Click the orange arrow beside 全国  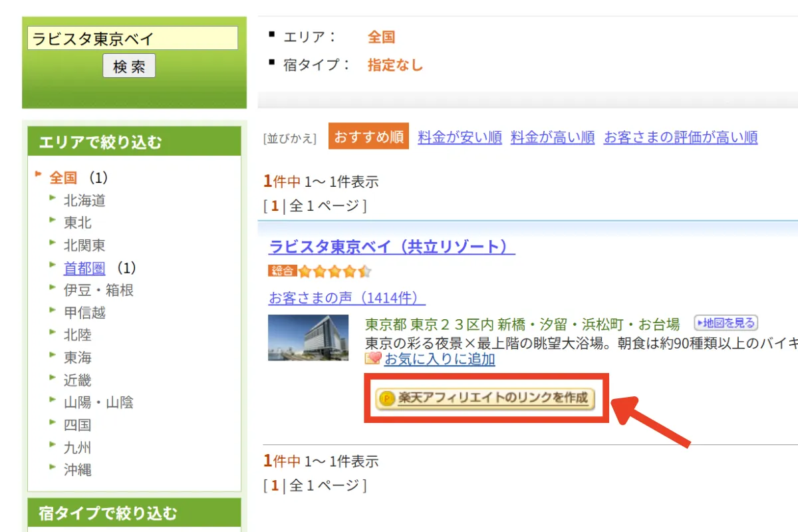pos(39,176)
